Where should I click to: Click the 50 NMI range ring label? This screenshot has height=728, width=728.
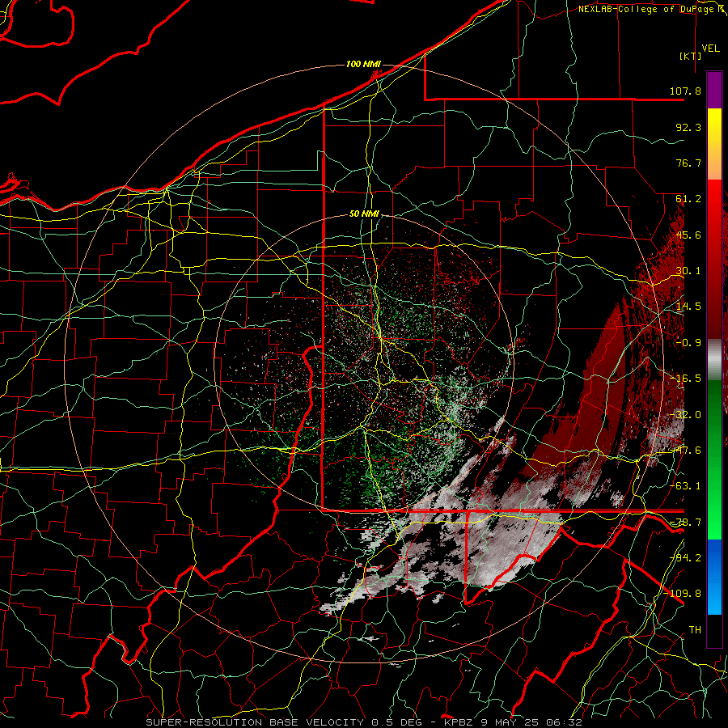point(364,214)
